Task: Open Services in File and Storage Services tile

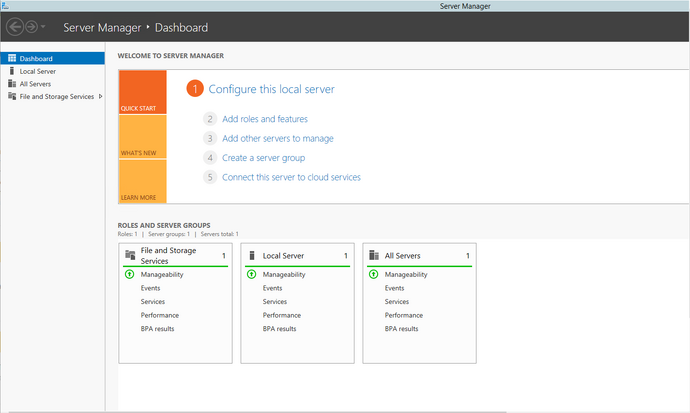Action: tap(153, 302)
